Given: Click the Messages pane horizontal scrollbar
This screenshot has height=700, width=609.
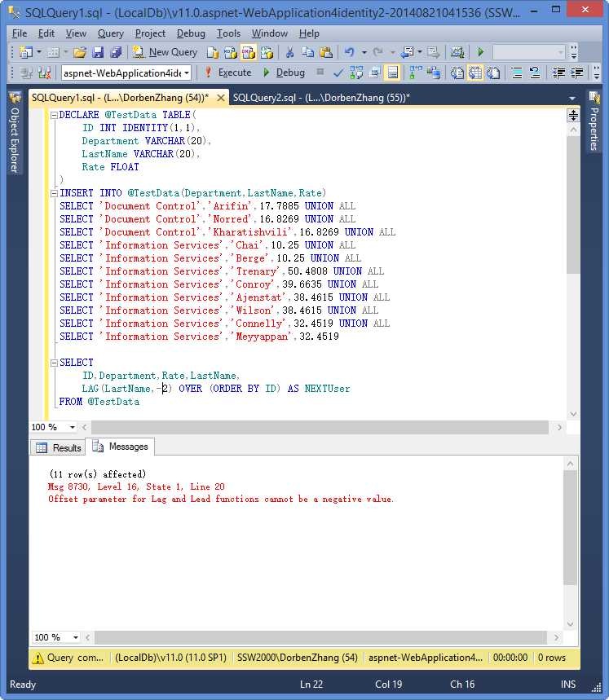Looking at the screenshot, I should (x=321, y=637).
